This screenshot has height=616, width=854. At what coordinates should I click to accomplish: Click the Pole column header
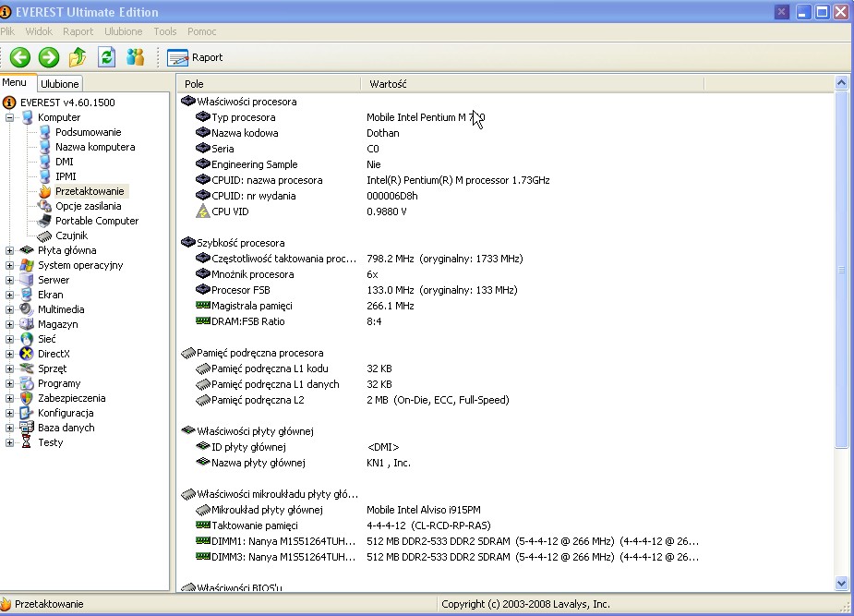click(x=268, y=83)
